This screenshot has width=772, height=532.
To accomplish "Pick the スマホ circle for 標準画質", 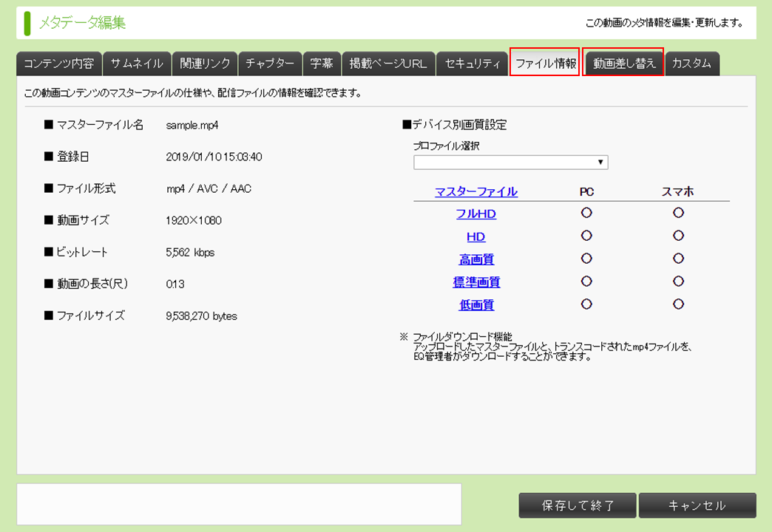I will 678,281.
